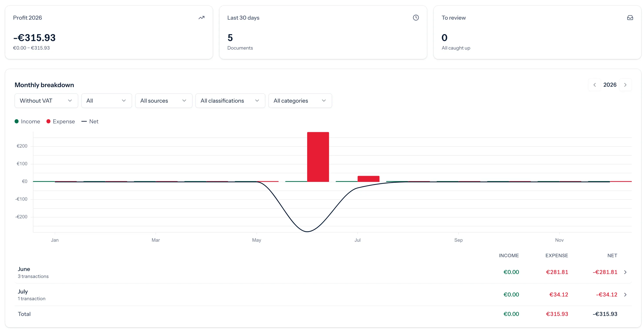The image size is (644, 331).
Task: Expand the June row chevron
Action: (625, 272)
